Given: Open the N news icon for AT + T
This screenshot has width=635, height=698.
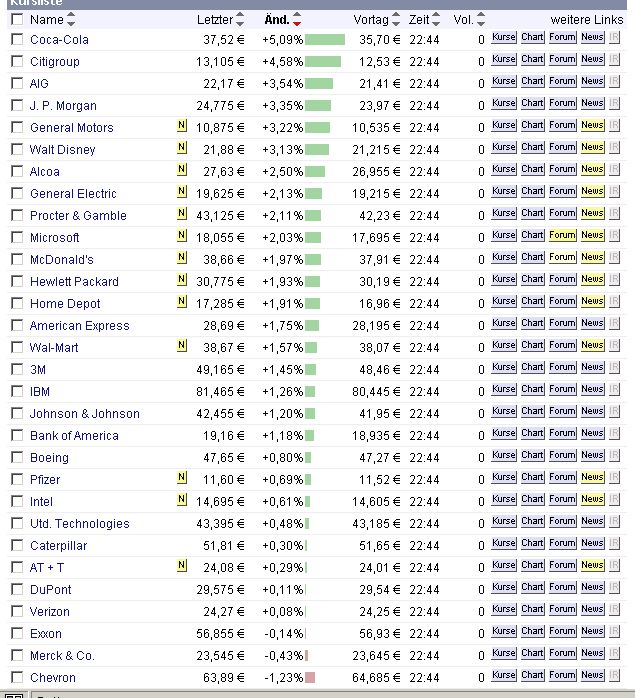Looking at the screenshot, I should tap(182, 565).
